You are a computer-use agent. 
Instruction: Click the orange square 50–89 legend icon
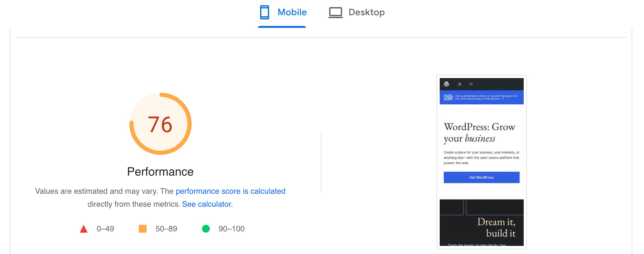coord(143,229)
